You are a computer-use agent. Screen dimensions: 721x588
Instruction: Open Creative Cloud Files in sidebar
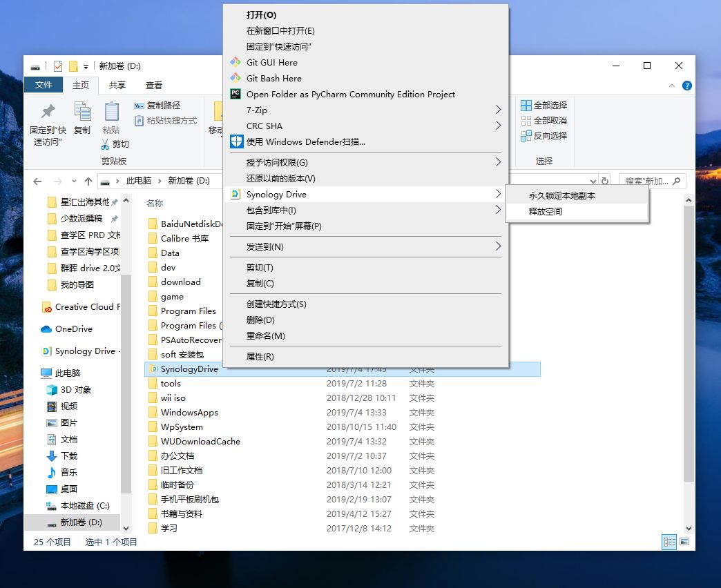(81, 307)
